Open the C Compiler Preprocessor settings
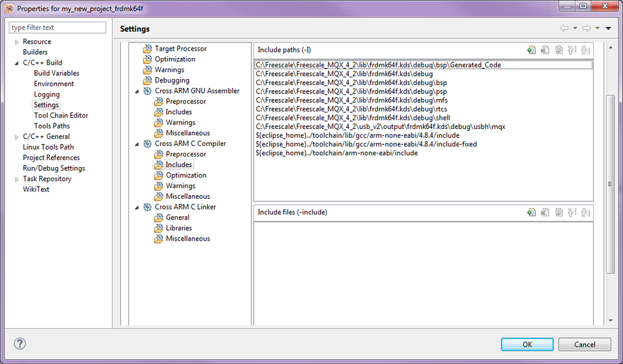This screenshot has width=623, height=364. [x=186, y=154]
